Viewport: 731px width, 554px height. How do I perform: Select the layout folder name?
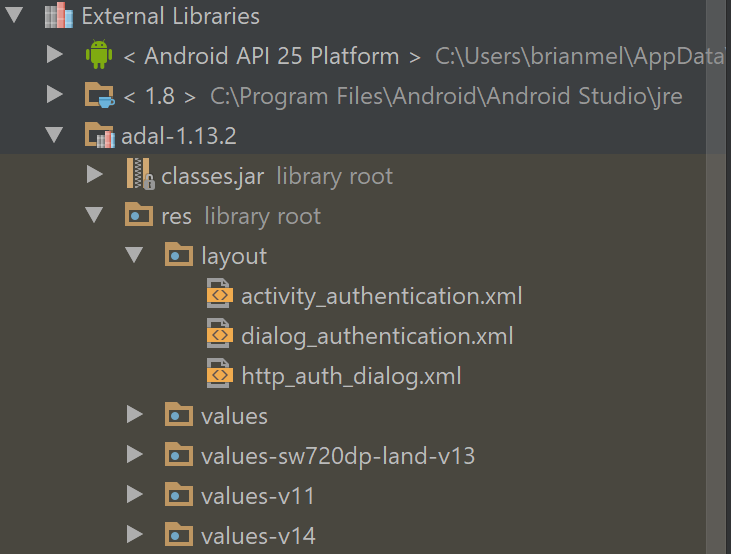coord(234,257)
